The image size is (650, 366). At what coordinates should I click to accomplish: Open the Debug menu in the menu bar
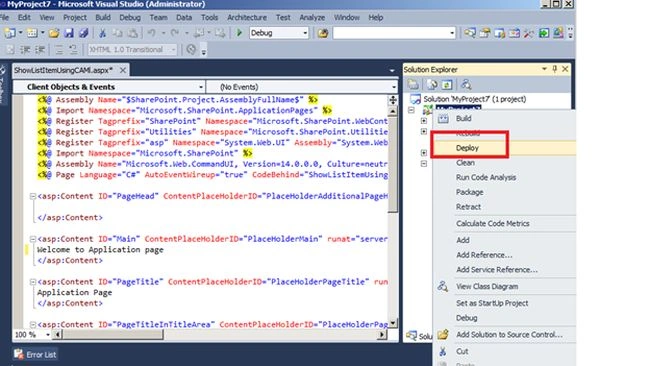pos(130,17)
